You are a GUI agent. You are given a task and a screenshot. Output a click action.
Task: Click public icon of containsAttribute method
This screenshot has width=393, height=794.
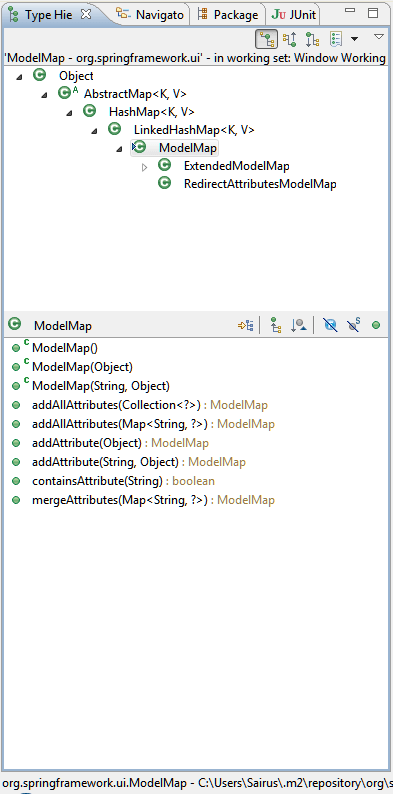point(16,481)
